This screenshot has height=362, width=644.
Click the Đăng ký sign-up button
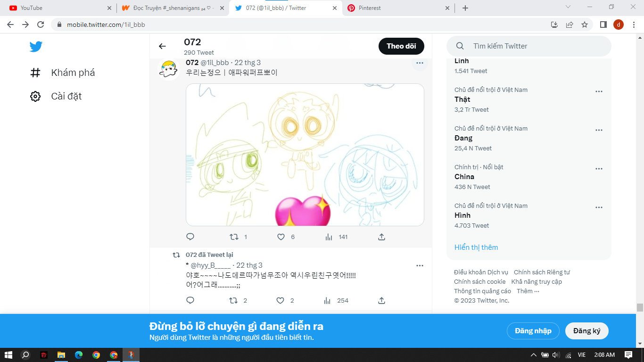coord(586,331)
